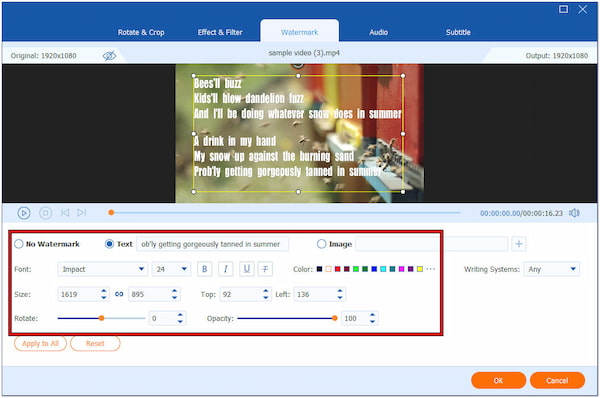600x398 pixels.
Task: Click the watermark text input field
Action: 212,244
